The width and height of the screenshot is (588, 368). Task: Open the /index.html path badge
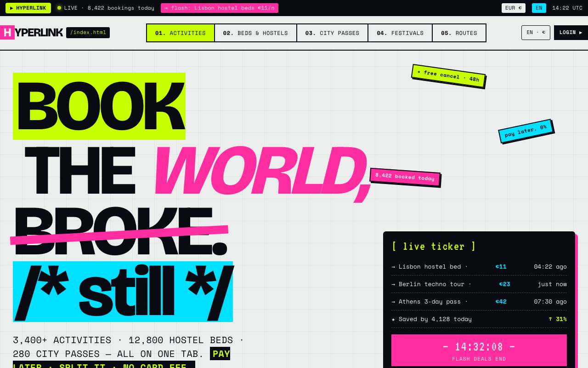point(88,33)
